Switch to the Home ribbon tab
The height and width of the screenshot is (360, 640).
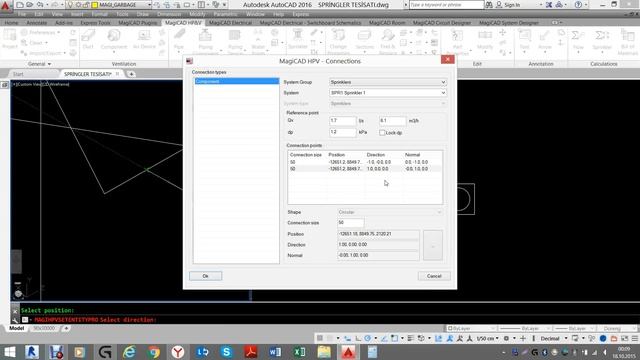[11, 23]
